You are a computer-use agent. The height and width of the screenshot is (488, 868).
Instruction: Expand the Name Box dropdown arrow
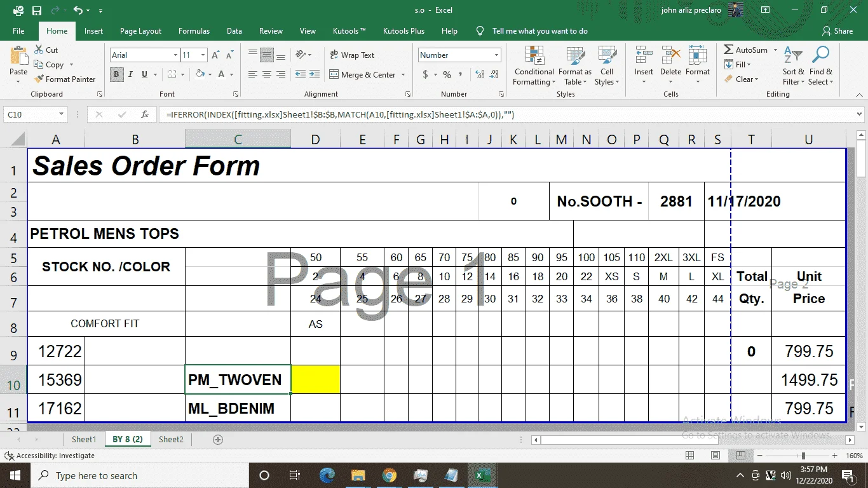coord(62,114)
